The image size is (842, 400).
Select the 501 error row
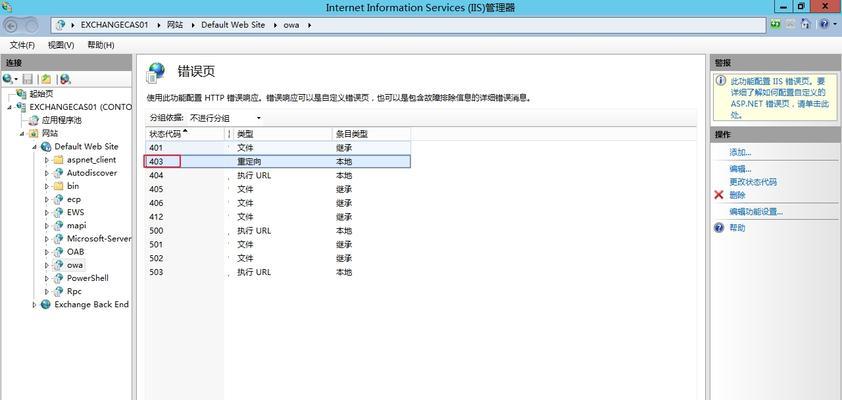point(278,245)
